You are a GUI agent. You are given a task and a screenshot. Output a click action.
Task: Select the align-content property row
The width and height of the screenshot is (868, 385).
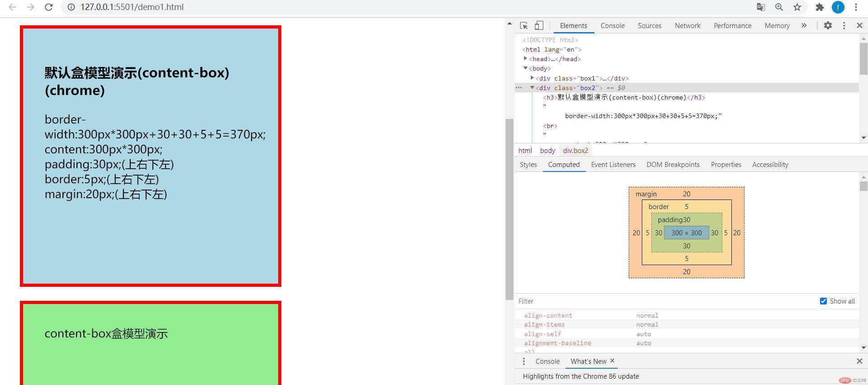[x=687, y=315]
